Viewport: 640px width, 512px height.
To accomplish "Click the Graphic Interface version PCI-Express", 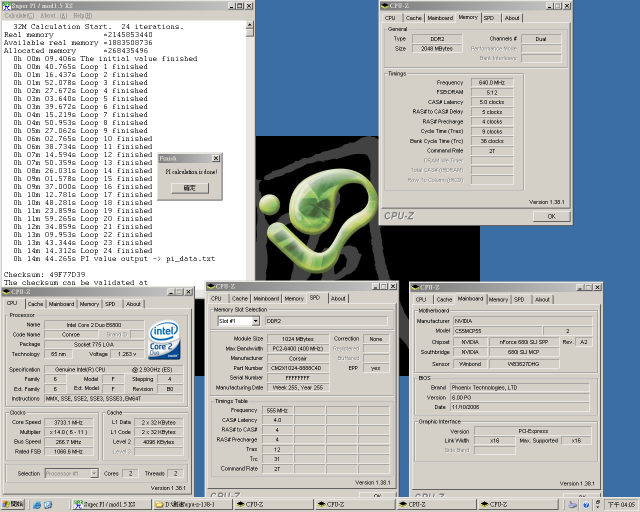I will [533, 431].
